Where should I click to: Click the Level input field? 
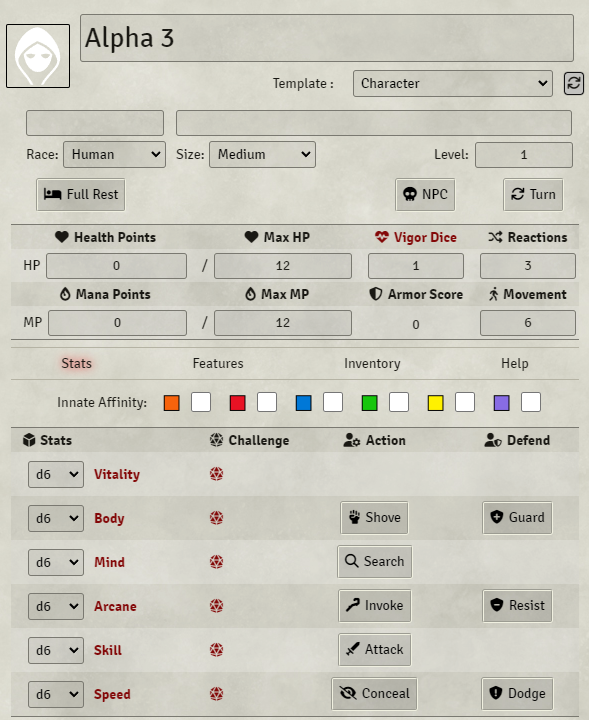(524, 155)
